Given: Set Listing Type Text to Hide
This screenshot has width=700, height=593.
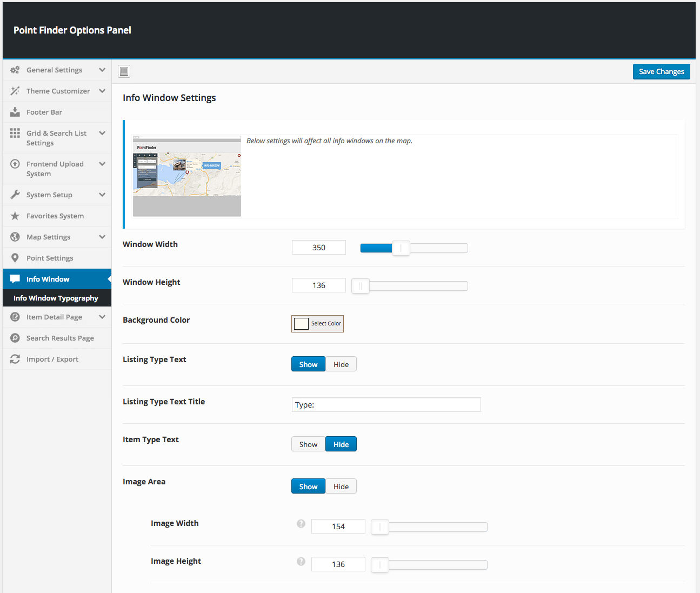Looking at the screenshot, I should tap(341, 364).
